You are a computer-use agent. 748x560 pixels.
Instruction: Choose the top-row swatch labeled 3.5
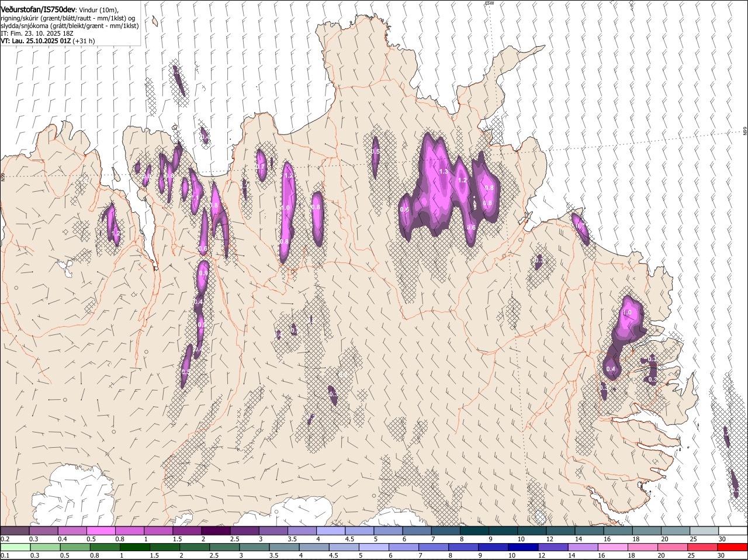point(302,531)
